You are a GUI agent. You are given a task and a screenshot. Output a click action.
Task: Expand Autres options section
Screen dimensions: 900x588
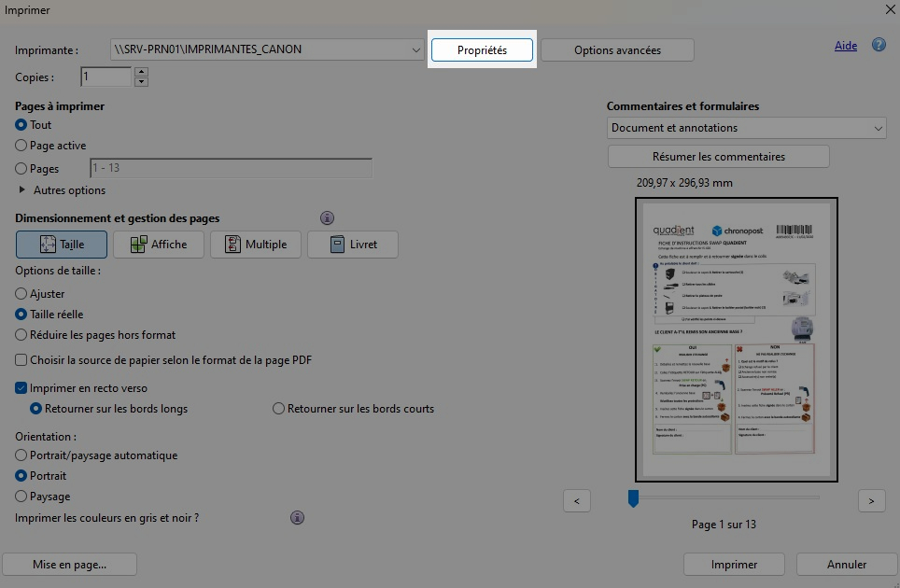(22, 190)
